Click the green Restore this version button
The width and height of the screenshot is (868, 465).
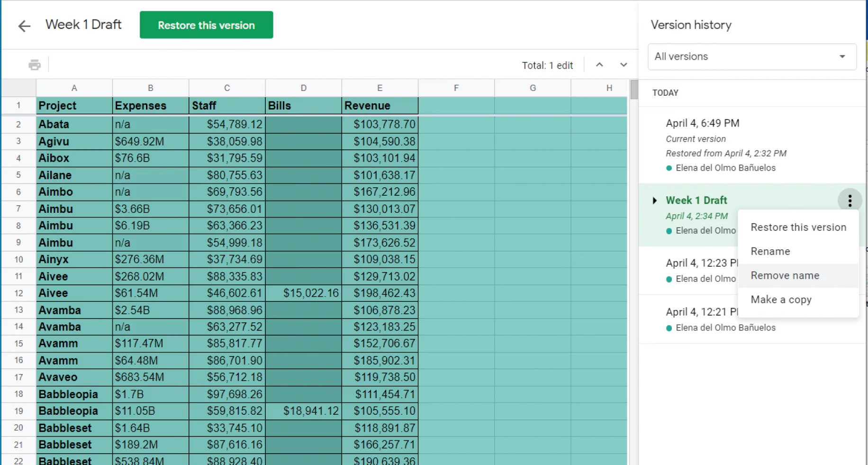tap(206, 25)
